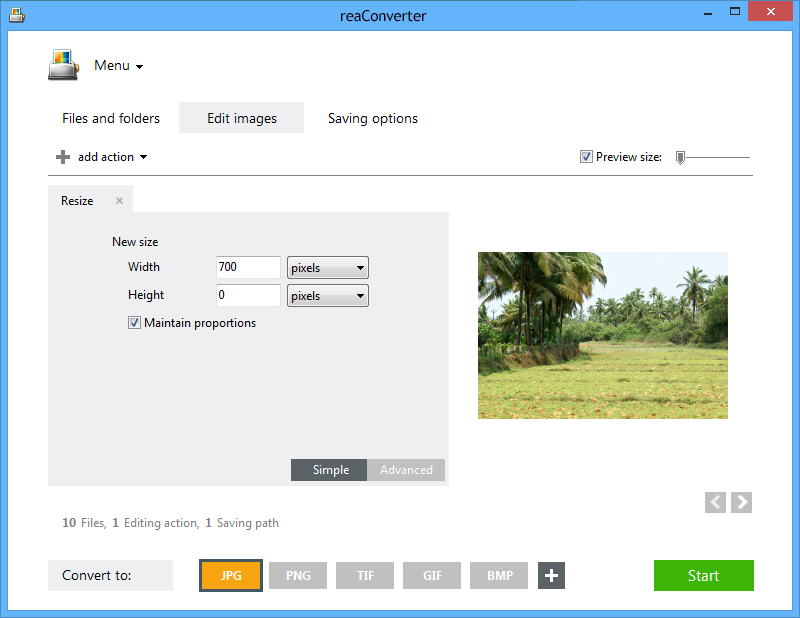Viewport: 800px width, 618px height.
Task: Switch to Edit images tab
Action: coord(241,118)
